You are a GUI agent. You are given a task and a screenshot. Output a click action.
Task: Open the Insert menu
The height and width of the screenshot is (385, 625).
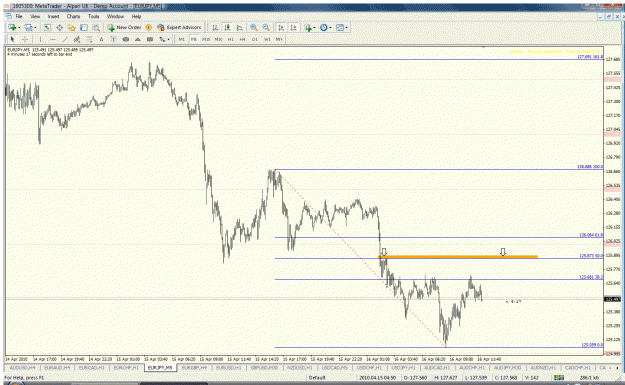click(x=53, y=16)
